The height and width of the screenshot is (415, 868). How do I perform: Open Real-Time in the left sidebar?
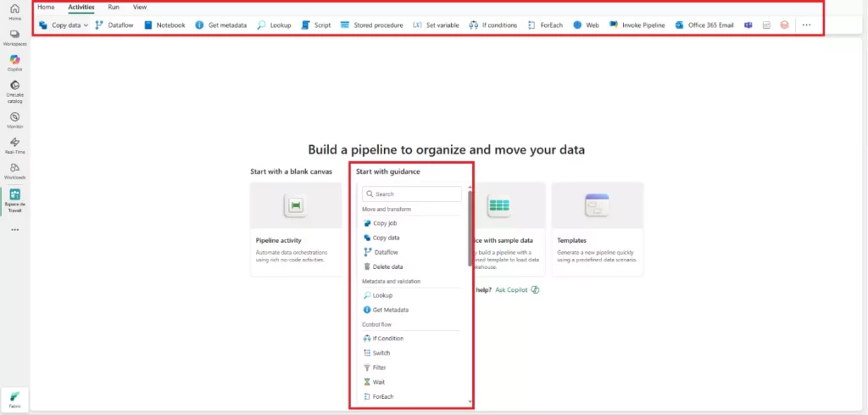click(15, 146)
